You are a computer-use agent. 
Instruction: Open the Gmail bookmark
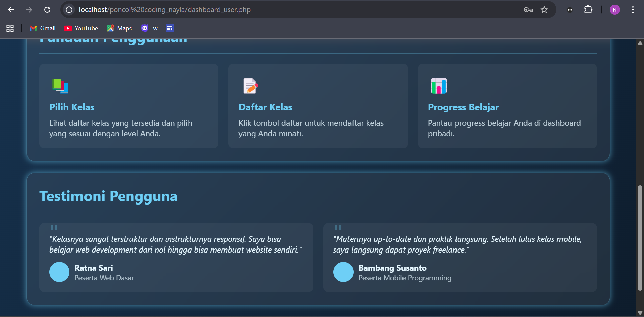coord(43,28)
